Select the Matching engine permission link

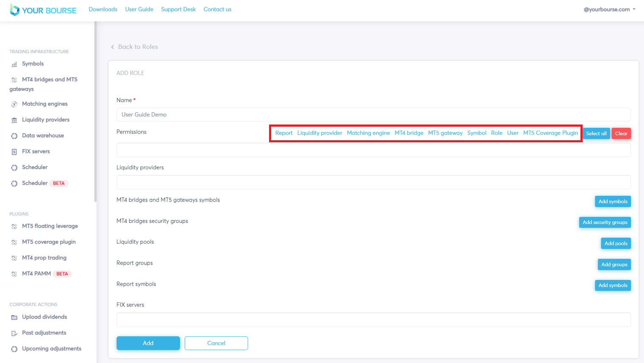[368, 133]
